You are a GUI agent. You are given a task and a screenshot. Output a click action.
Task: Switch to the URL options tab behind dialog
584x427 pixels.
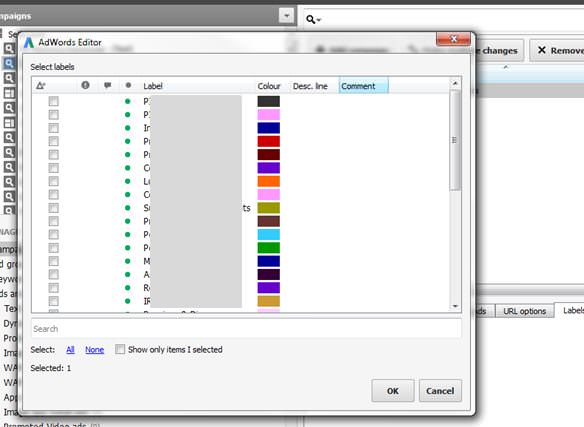[x=524, y=311]
